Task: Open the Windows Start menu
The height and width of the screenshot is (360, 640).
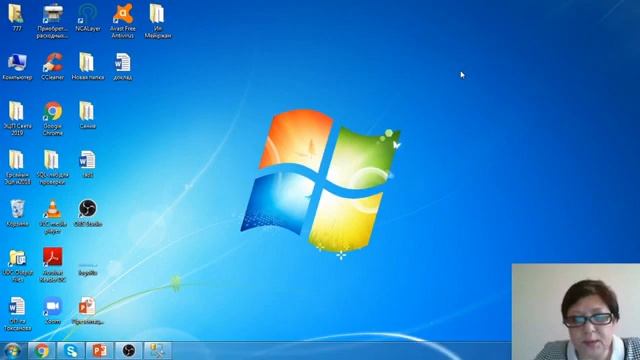Action: pos(12,351)
